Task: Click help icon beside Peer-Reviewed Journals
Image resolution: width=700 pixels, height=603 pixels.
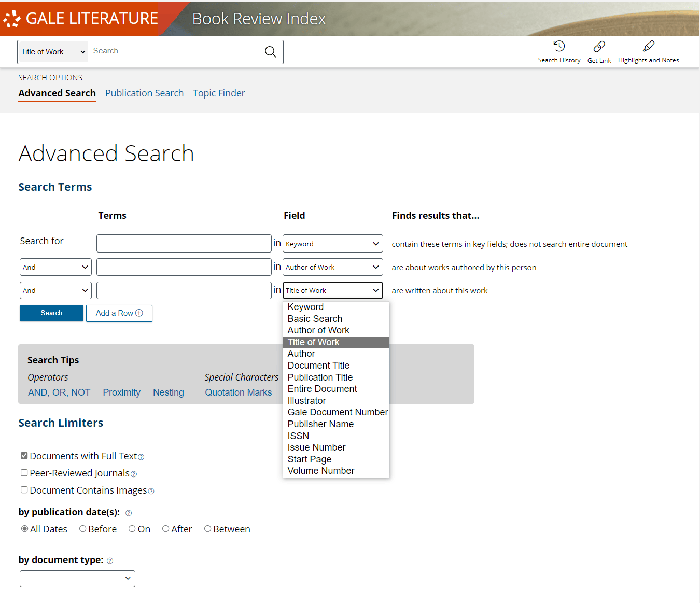Action: [x=134, y=474]
